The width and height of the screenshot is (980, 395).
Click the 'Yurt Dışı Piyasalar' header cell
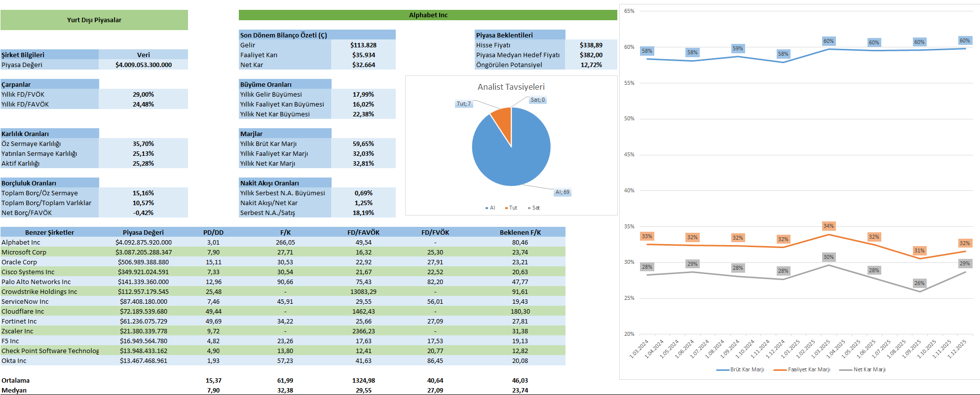(94, 20)
